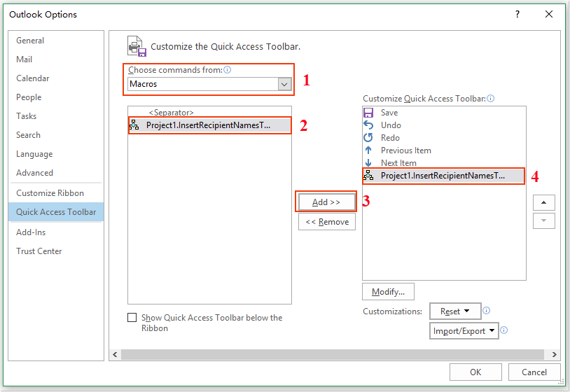Select the Undo arrow icon entry

tap(368, 125)
